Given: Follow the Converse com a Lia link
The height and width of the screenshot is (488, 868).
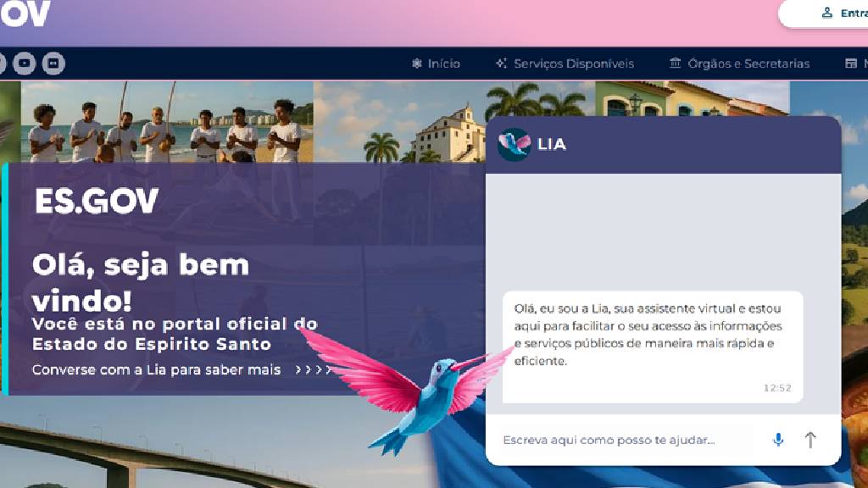Looking at the screenshot, I should [157, 369].
